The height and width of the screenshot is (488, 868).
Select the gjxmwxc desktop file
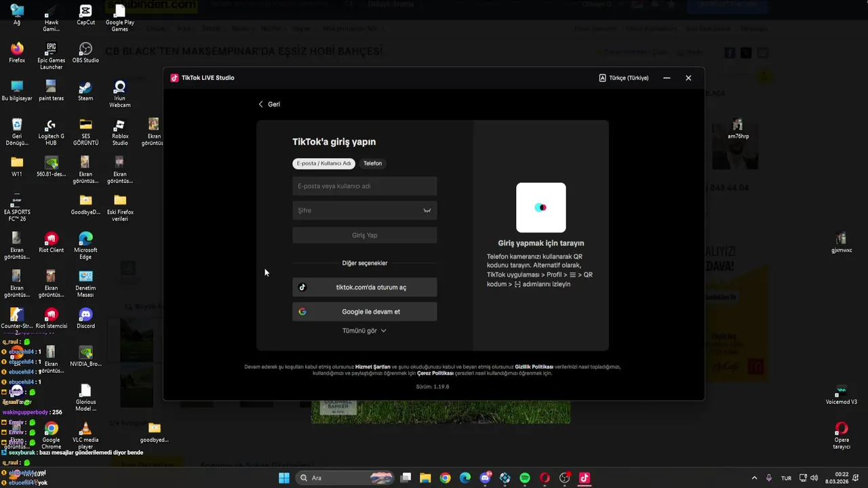point(842,243)
